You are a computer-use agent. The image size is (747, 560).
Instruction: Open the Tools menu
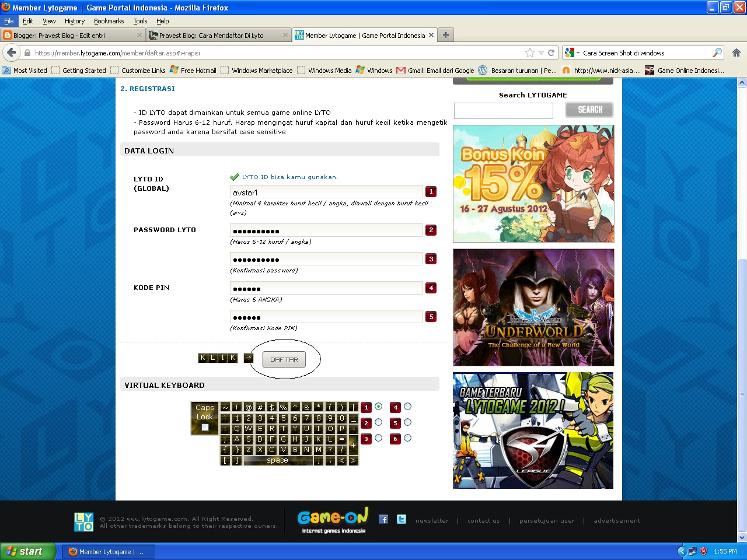pos(140,21)
